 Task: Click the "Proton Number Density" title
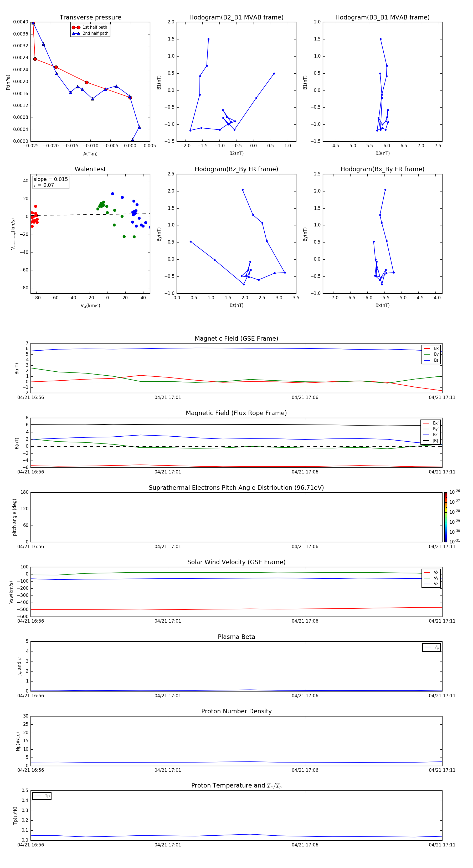236,711
